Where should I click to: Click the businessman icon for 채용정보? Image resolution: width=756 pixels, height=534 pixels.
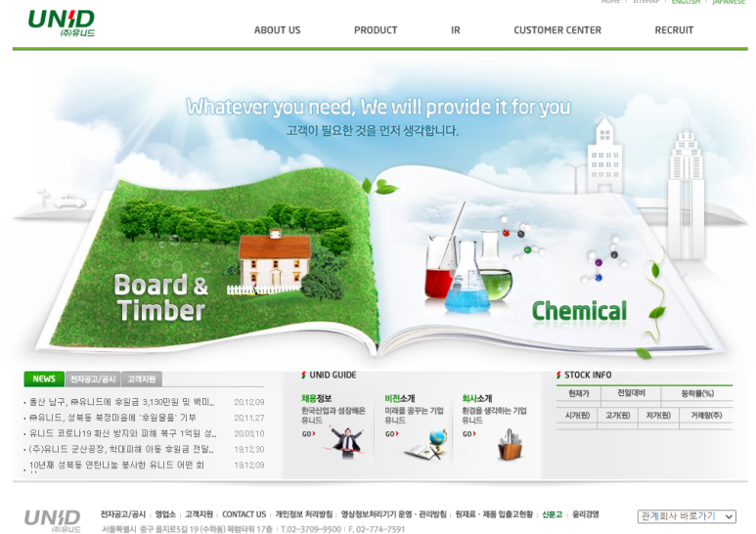click(346, 441)
